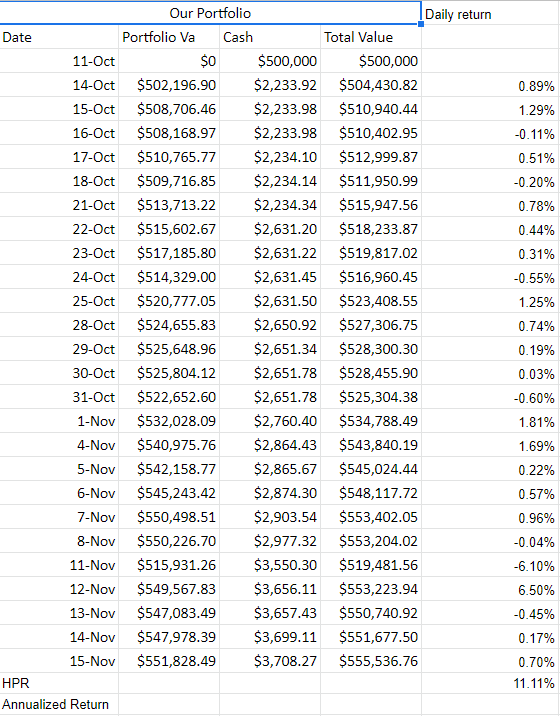Select the 'Annualized Return' label cell
This screenshot has height=716, width=560.
[59, 704]
